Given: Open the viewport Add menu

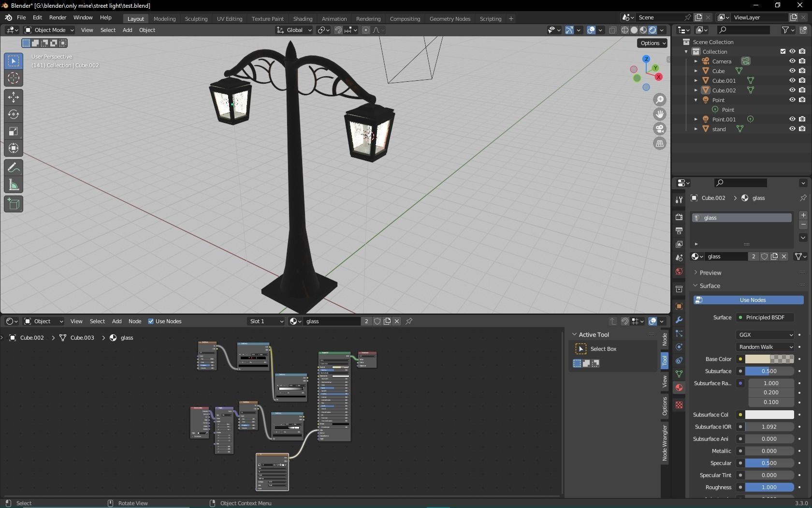Looking at the screenshot, I should (x=127, y=30).
